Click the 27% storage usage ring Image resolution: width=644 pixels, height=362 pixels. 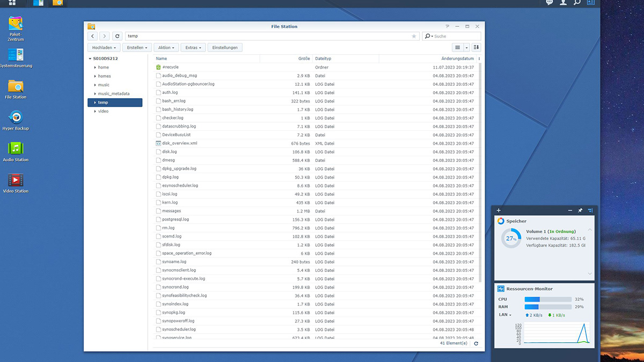pos(511,238)
